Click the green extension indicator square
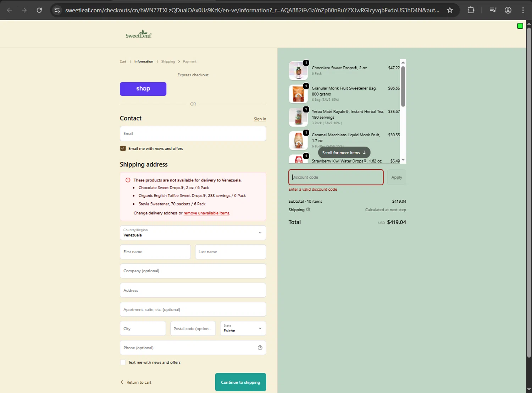Image resolution: width=532 pixels, height=393 pixels. 520,26
